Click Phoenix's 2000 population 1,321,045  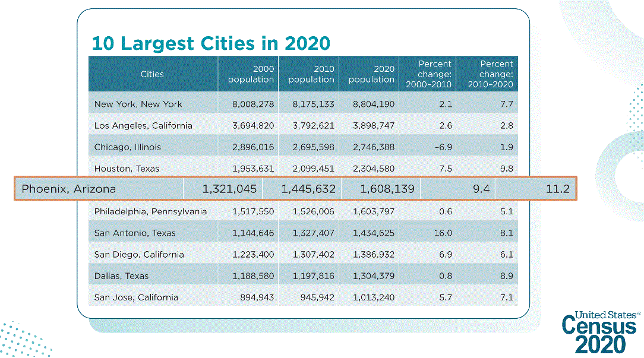(229, 189)
